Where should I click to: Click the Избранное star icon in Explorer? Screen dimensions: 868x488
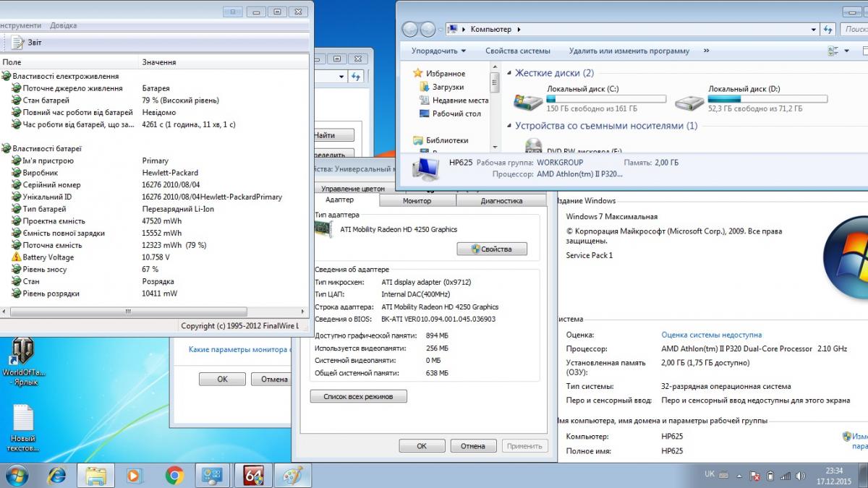coord(417,74)
